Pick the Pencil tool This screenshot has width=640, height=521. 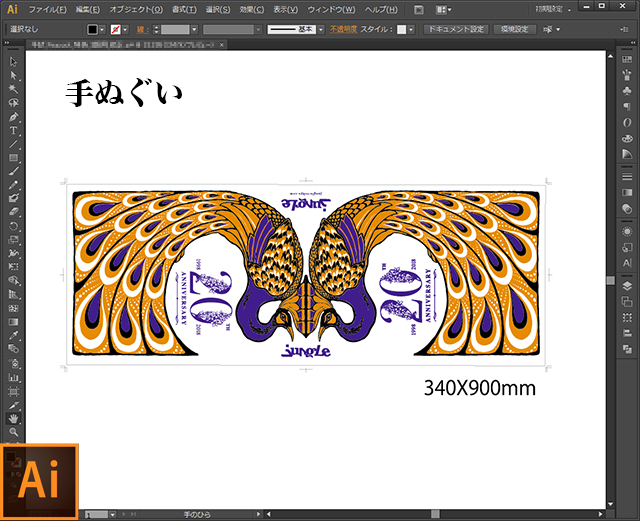point(13,185)
